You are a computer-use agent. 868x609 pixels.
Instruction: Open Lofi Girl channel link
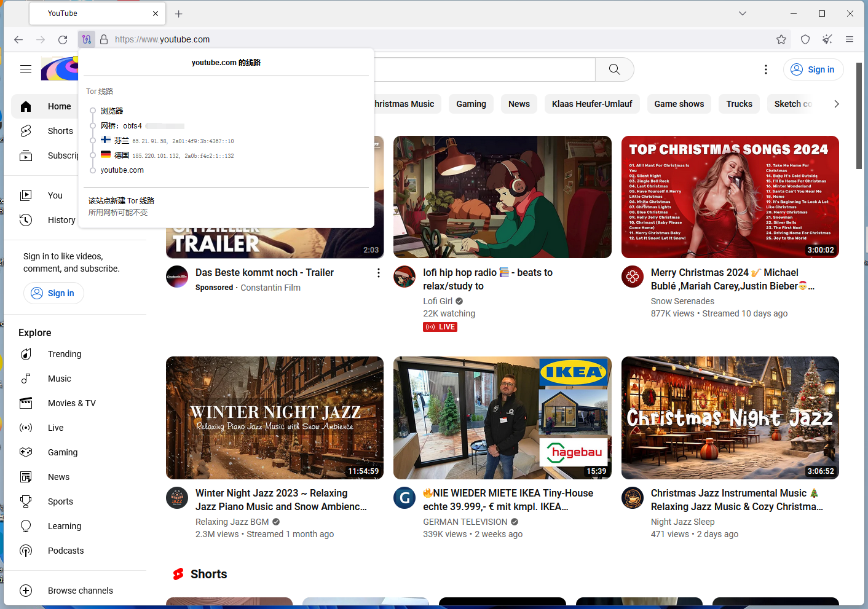coord(438,301)
